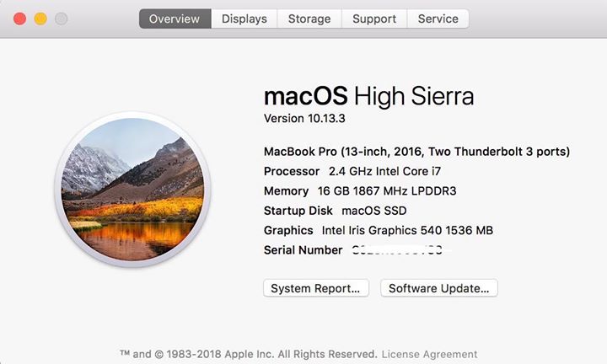The width and height of the screenshot is (607, 364).
Task: Click the macOS High Sierra title
Action: (x=368, y=95)
